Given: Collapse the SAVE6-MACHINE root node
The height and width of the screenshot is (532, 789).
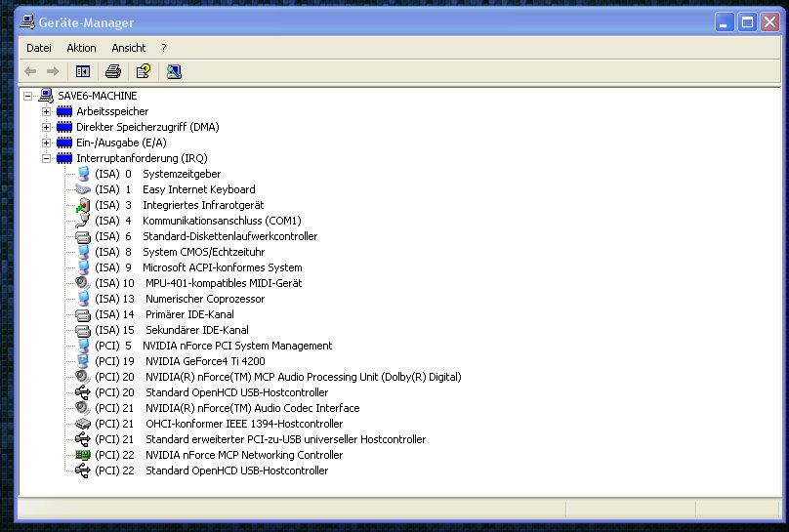Looking at the screenshot, I should point(27,96).
